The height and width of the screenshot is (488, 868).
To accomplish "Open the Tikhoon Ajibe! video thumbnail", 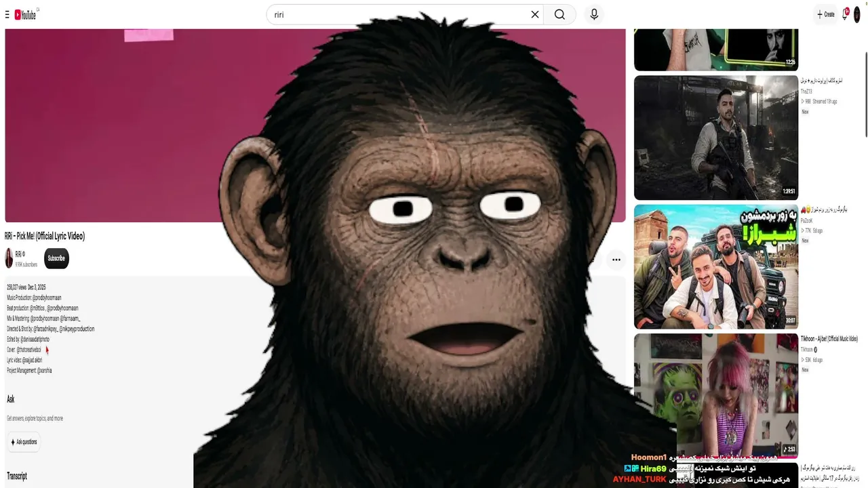I will pyautogui.click(x=716, y=396).
